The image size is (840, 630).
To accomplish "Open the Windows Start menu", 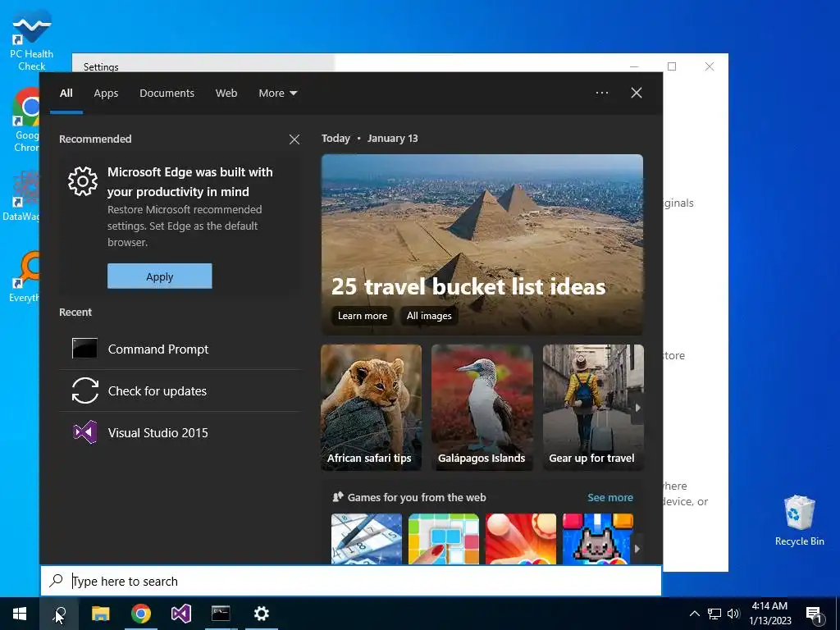I will point(20,614).
